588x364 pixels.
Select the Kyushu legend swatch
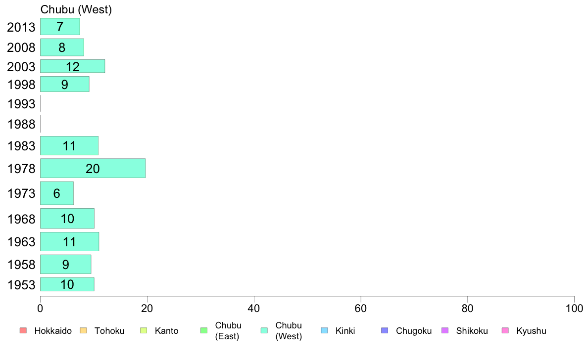[x=505, y=330]
